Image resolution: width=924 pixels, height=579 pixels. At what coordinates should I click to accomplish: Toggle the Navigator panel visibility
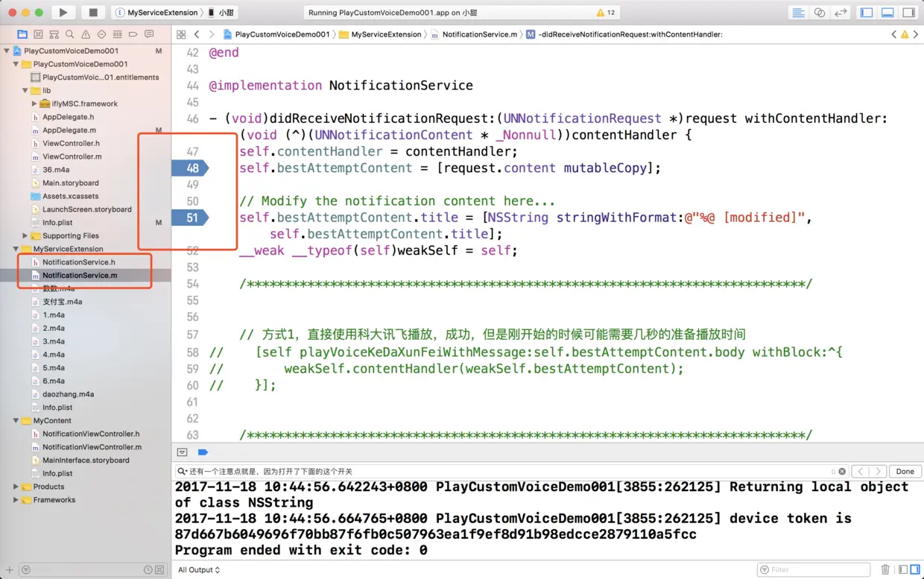pyautogui.click(x=867, y=13)
